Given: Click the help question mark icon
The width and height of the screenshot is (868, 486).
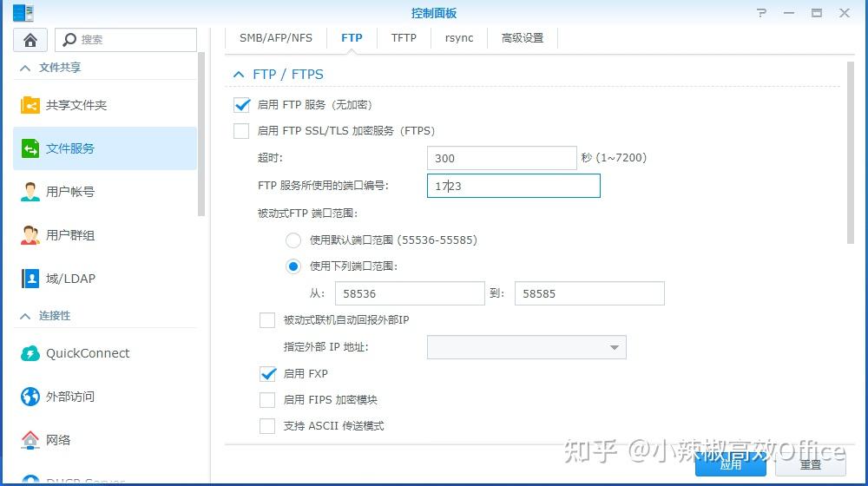Looking at the screenshot, I should (762, 13).
